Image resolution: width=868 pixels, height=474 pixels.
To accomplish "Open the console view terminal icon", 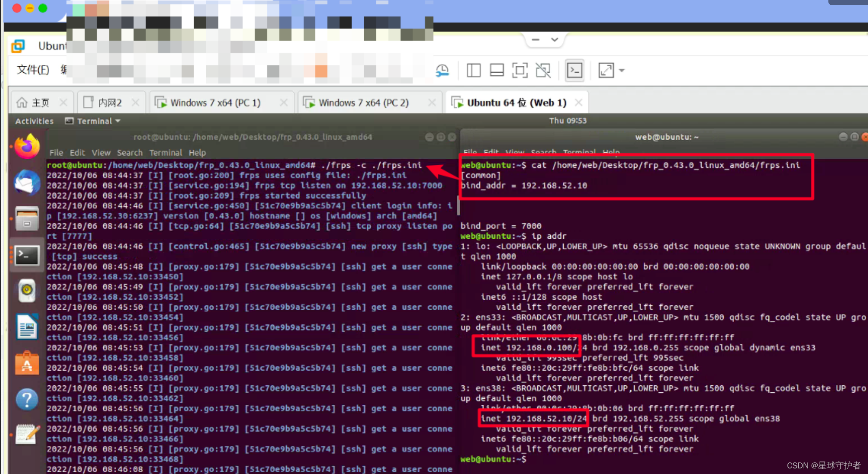I will 574,71.
